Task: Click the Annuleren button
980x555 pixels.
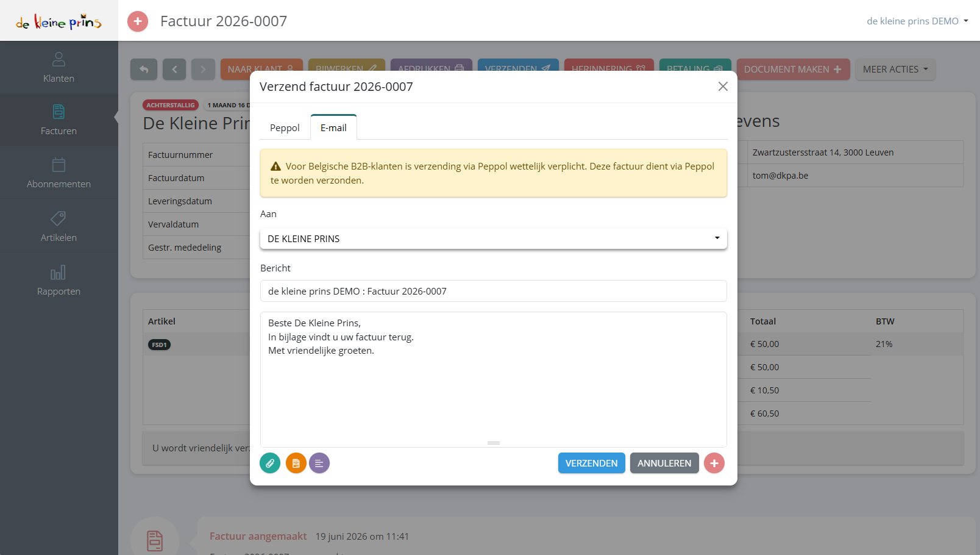Action: 664,463
